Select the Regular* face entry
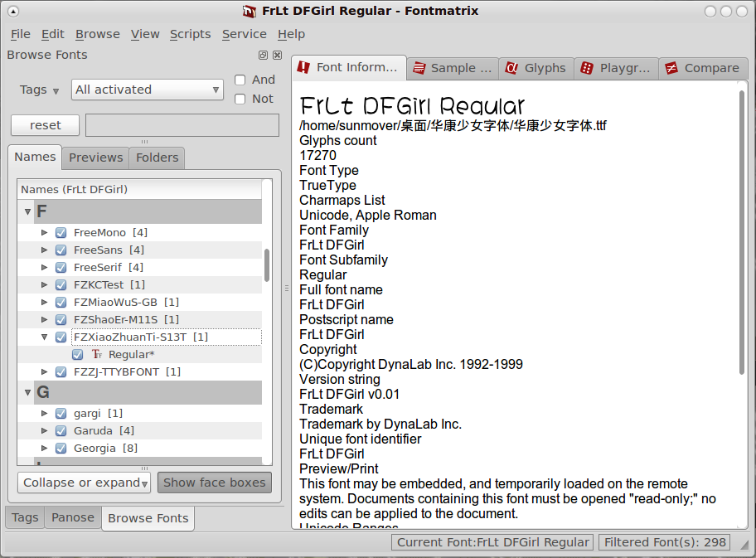Screen dimensions: 756x558 coord(131,355)
